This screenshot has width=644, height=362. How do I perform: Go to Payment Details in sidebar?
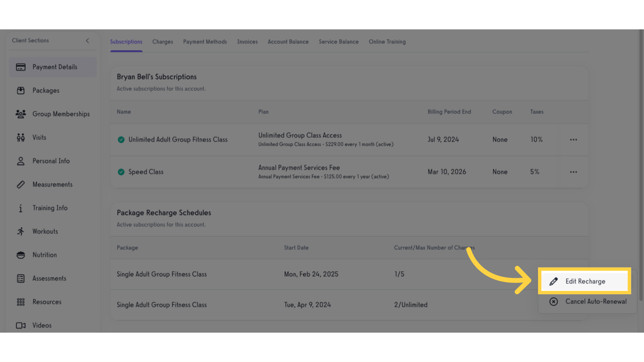click(x=53, y=67)
